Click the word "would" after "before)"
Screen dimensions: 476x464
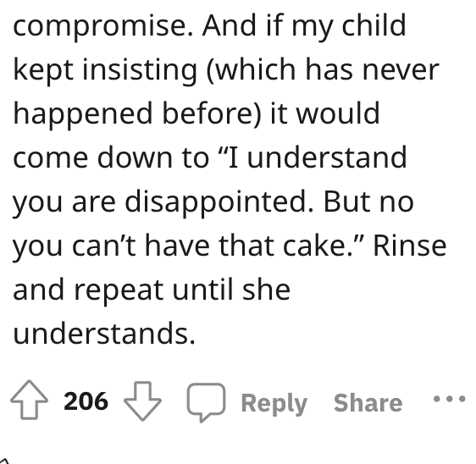coord(338,113)
